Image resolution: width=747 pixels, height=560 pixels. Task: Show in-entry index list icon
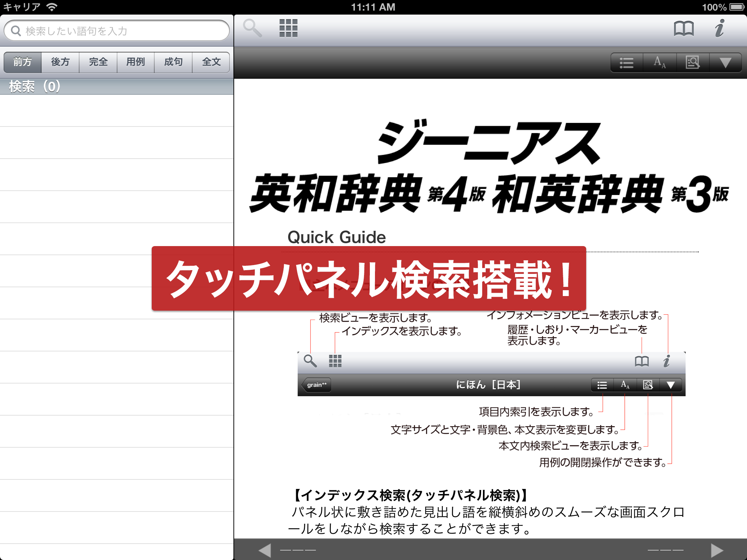pyautogui.click(x=627, y=63)
